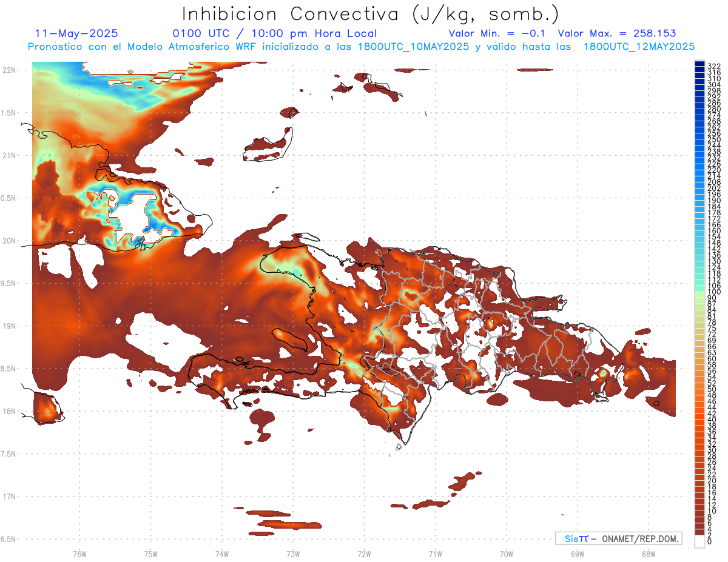Image resolution: width=728 pixels, height=562 pixels.
Task: Click the '160' value on the color scale
Action: click(x=714, y=230)
